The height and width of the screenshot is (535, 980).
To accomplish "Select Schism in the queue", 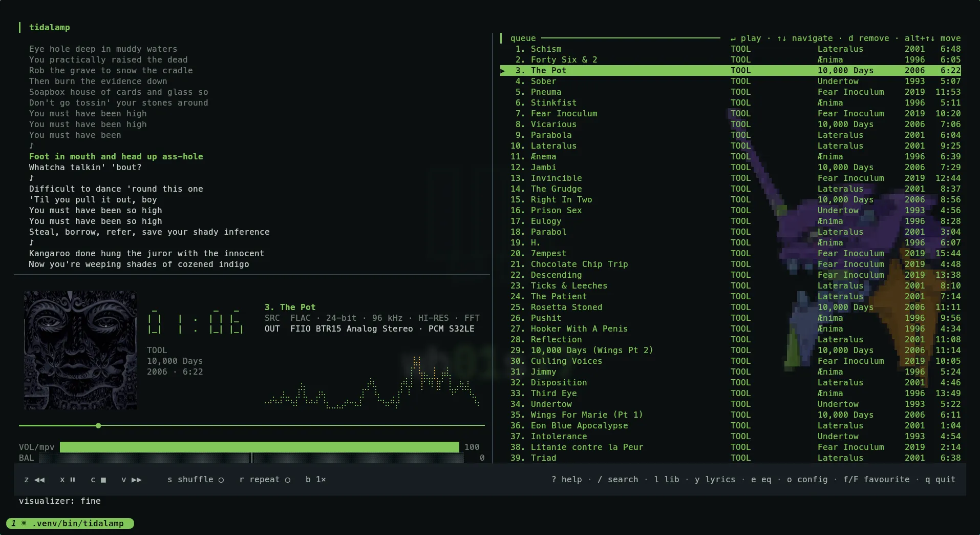I will click(x=731, y=49).
